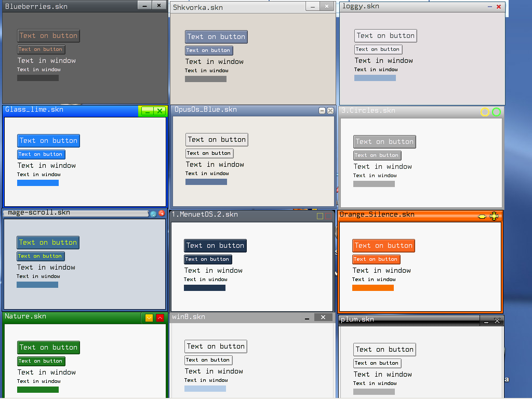Click the blue round icon in mage-scroll title bar
This screenshot has width=532, height=399.
point(153,214)
